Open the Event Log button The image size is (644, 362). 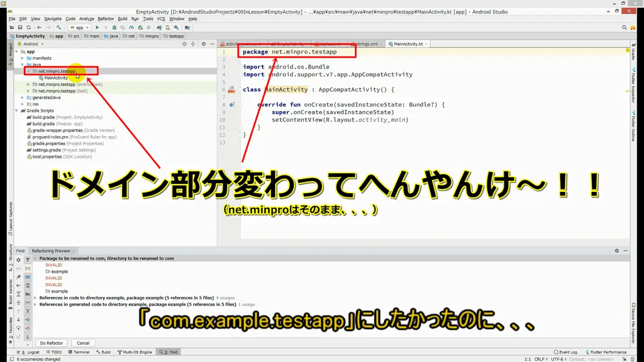565,352
